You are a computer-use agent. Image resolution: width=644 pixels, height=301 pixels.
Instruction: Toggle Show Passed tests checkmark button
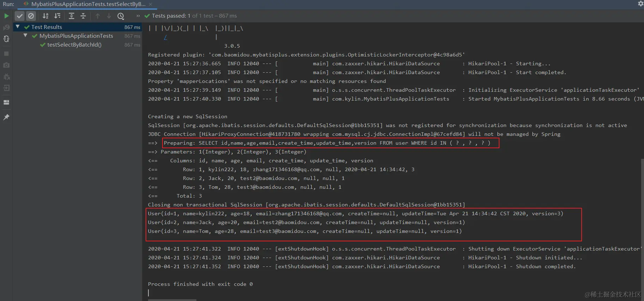click(x=20, y=16)
